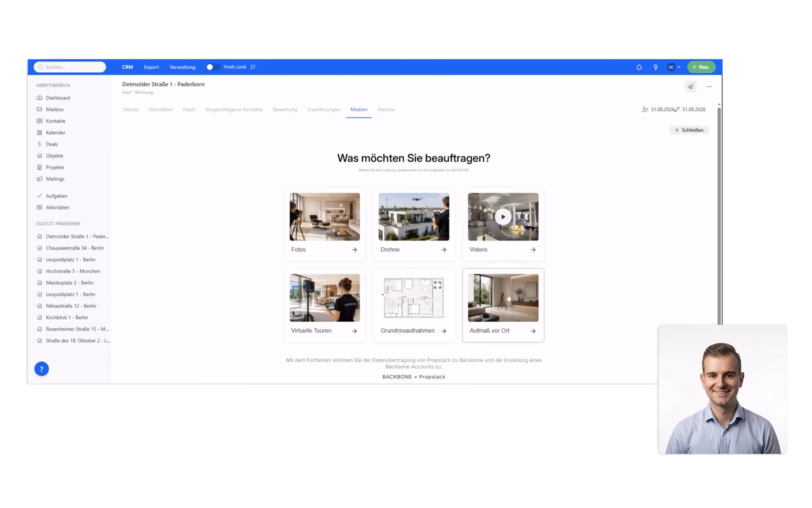Click the paper plane send icon
This screenshot has width=812, height=508.
tap(690, 87)
